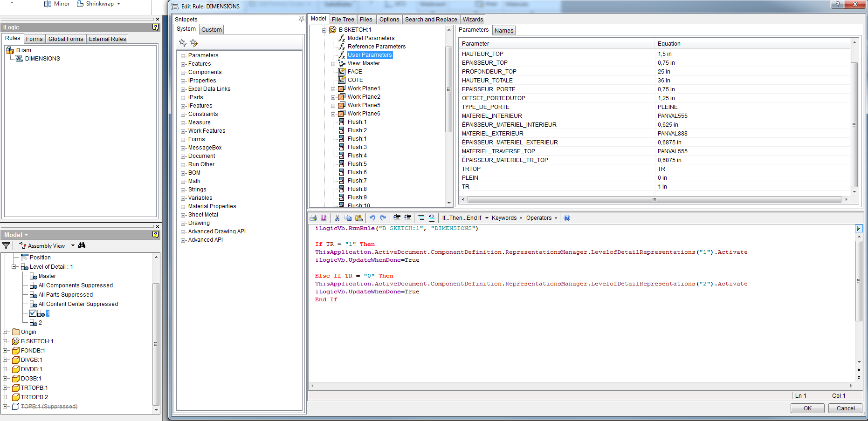Switch to the Names tab

click(504, 30)
